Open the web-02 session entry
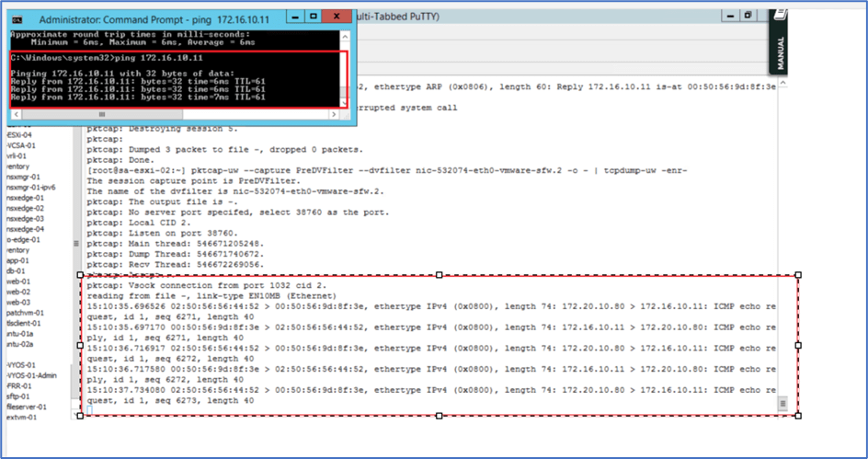The width and height of the screenshot is (868, 459). (18, 292)
